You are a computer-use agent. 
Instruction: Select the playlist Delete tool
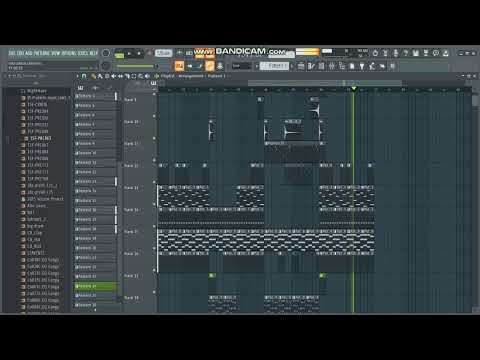tap(107, 76)
